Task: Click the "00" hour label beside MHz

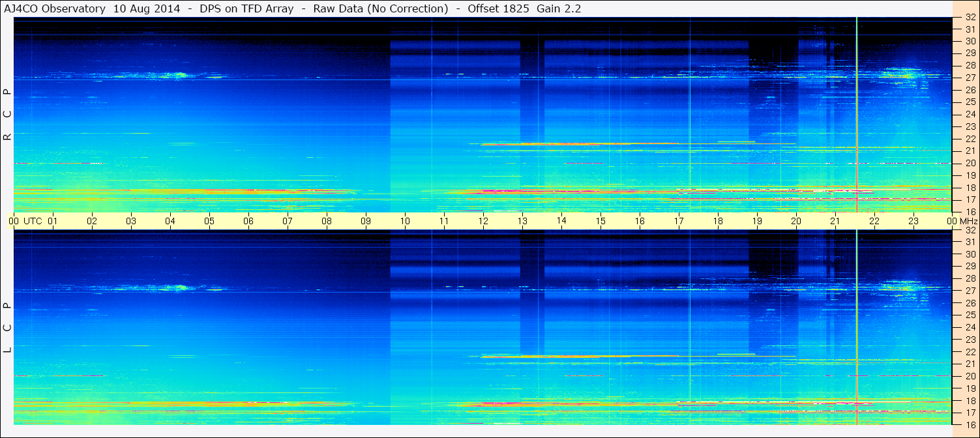Action: [x=953, y=221]
